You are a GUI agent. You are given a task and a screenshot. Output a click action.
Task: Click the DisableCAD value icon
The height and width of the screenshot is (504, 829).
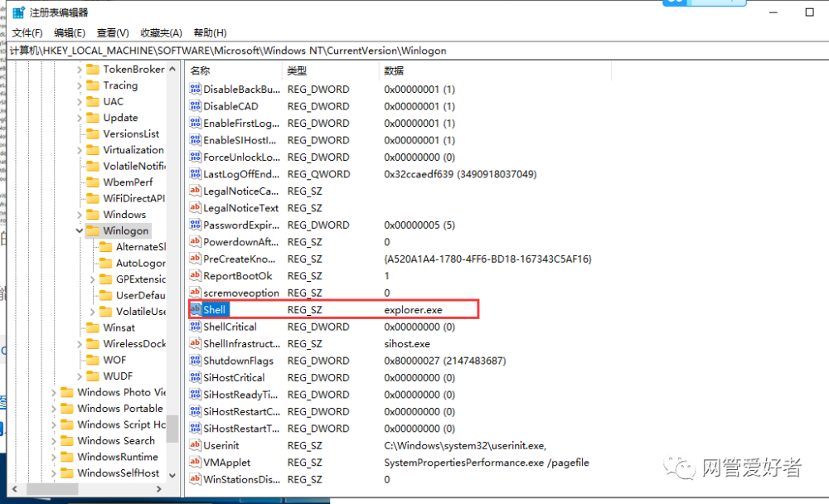coord(195,106)
